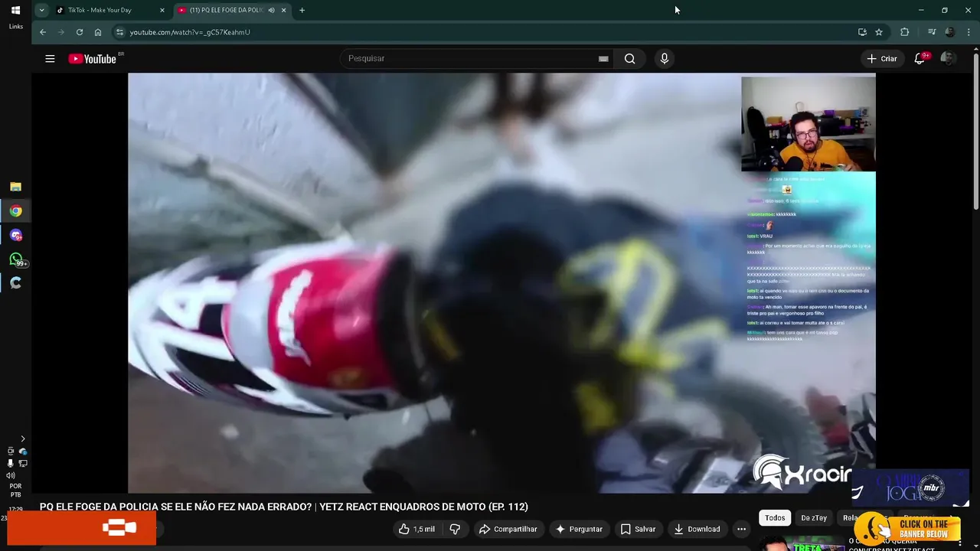Close the YouTube browser tab
Viewport: 980px width, 551px height.
coord(284,10)
